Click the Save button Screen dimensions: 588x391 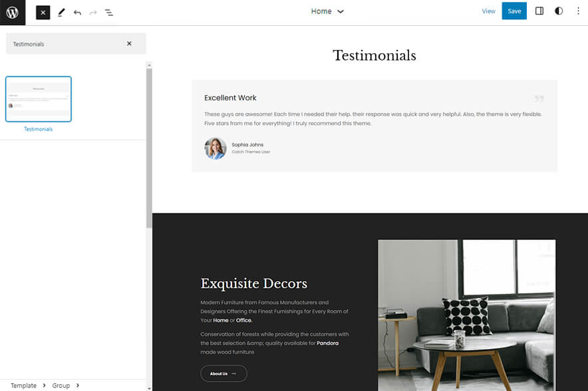(x=514, y=11)
